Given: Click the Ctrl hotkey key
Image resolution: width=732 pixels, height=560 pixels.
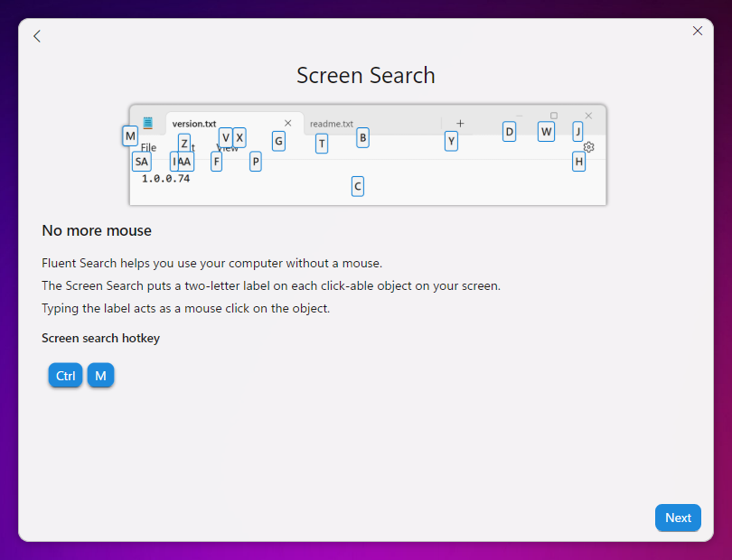Looking at the screenshot, I should [65, 375].
